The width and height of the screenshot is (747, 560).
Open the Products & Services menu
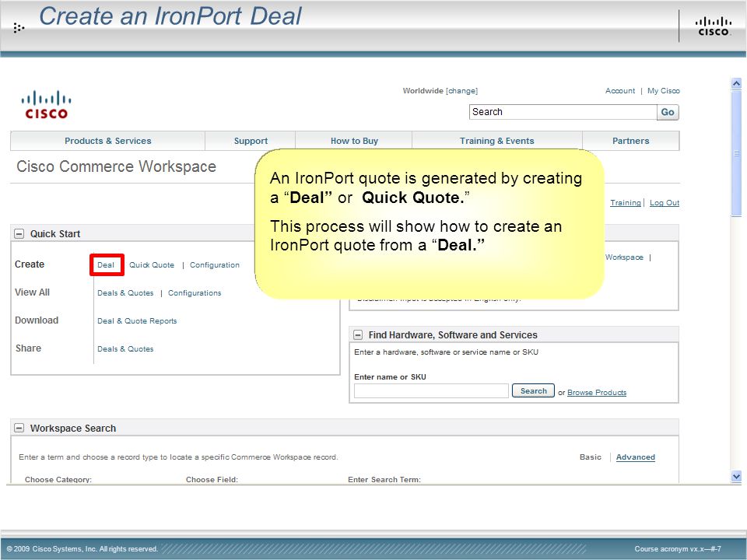[x=107, y=141]
